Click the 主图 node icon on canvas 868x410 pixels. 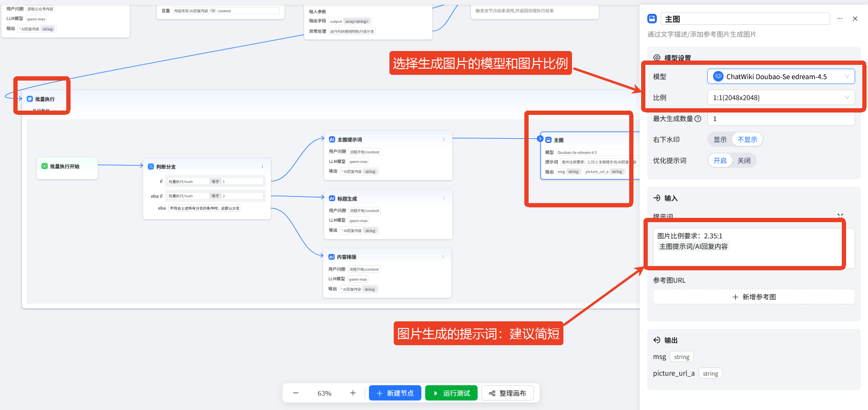point(548,140)
